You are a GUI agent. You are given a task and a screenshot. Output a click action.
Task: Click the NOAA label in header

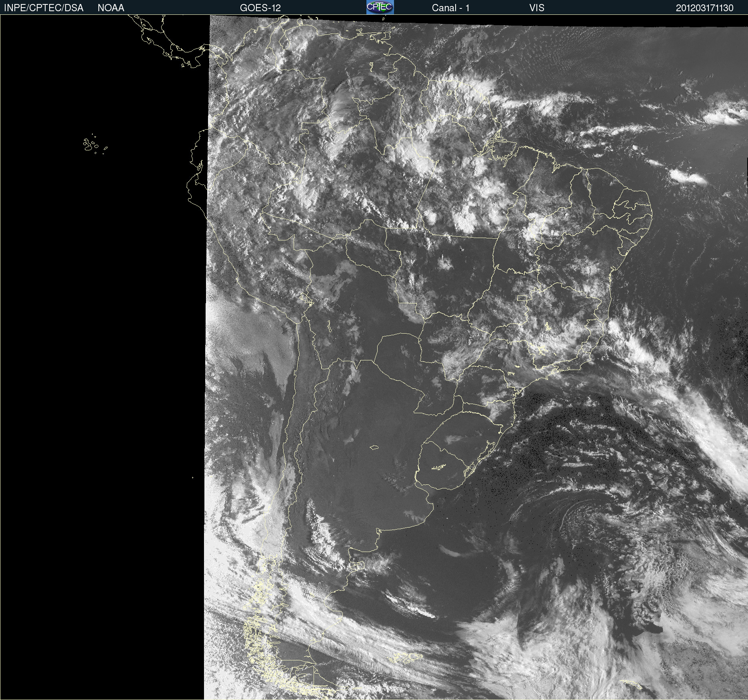coord(111,8)
